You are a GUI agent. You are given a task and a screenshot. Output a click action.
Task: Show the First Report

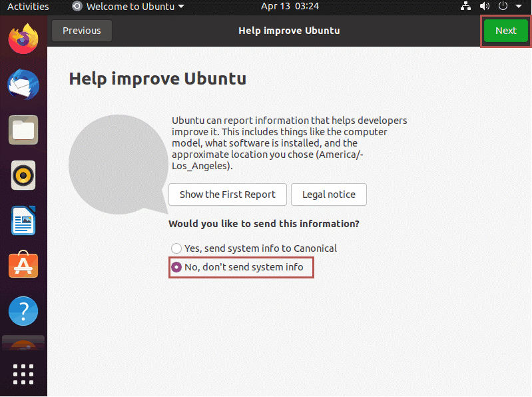[228, 195]
